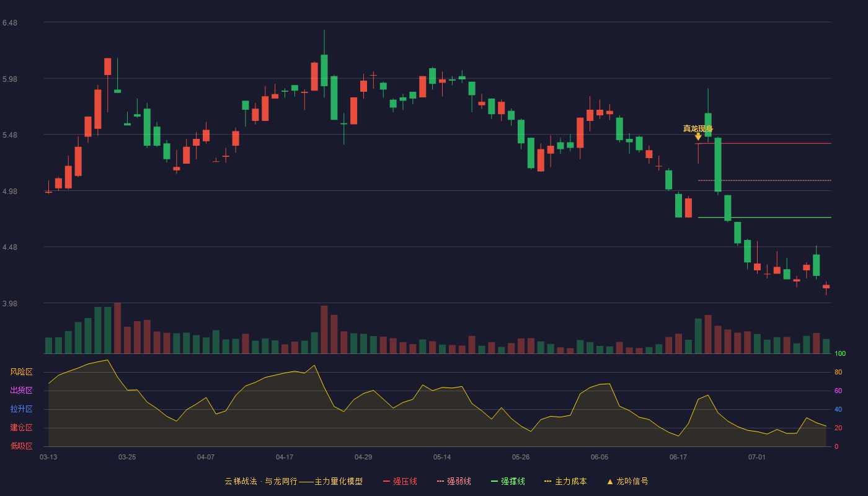Image resolution: width=868 pixels, height=496 pixels.
Task: Click the 06-17 date label
Action: coord(678,457)
